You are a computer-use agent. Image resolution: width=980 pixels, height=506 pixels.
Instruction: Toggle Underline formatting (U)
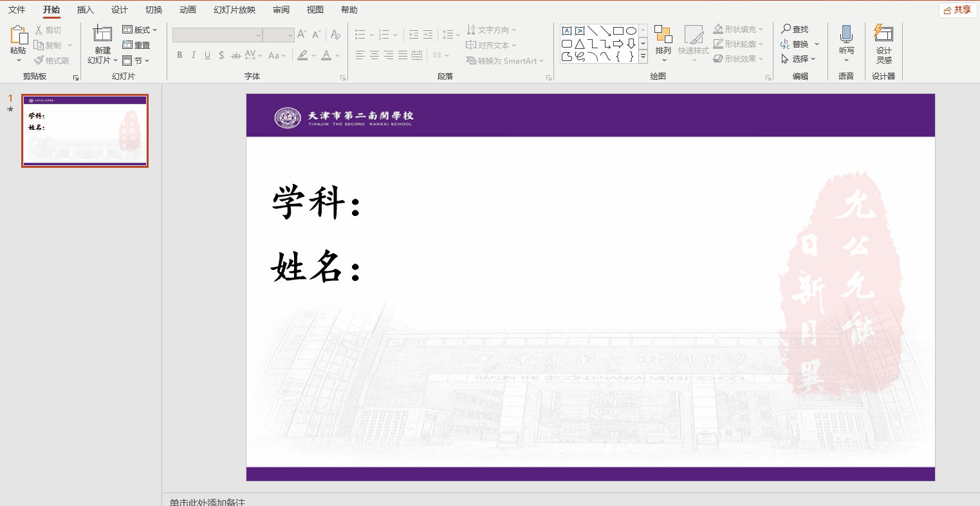coord(207,55)
